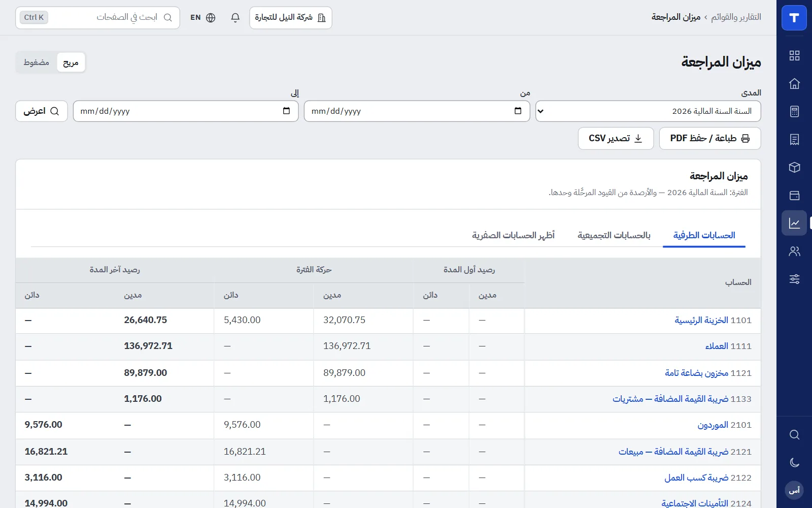Switch to الحسابات الطرفية tab

pos(704,235)
